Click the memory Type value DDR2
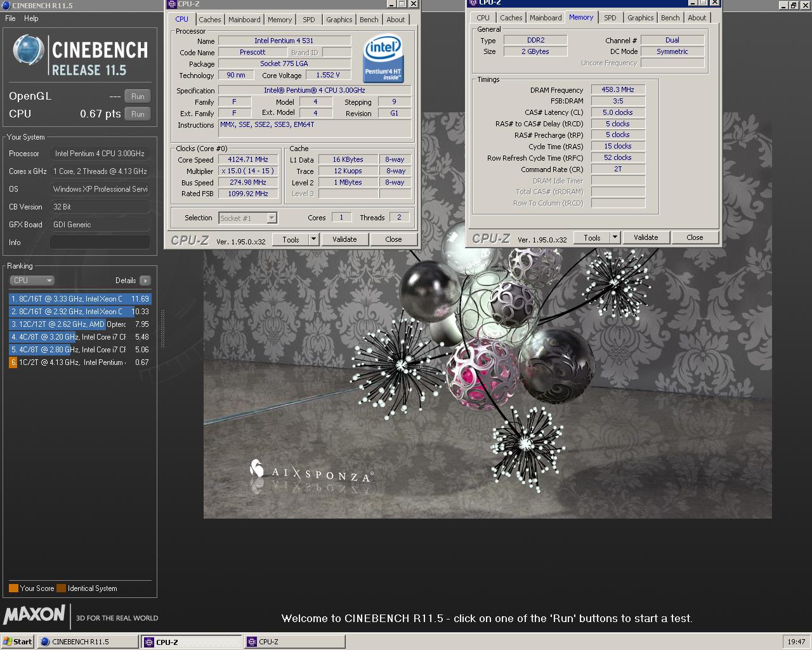 [535, 40]
